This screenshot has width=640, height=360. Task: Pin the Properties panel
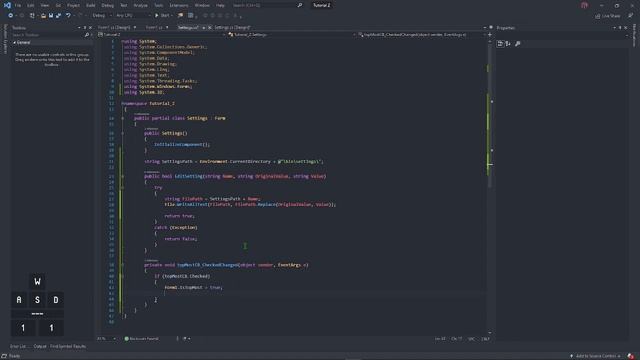(620, 28)
